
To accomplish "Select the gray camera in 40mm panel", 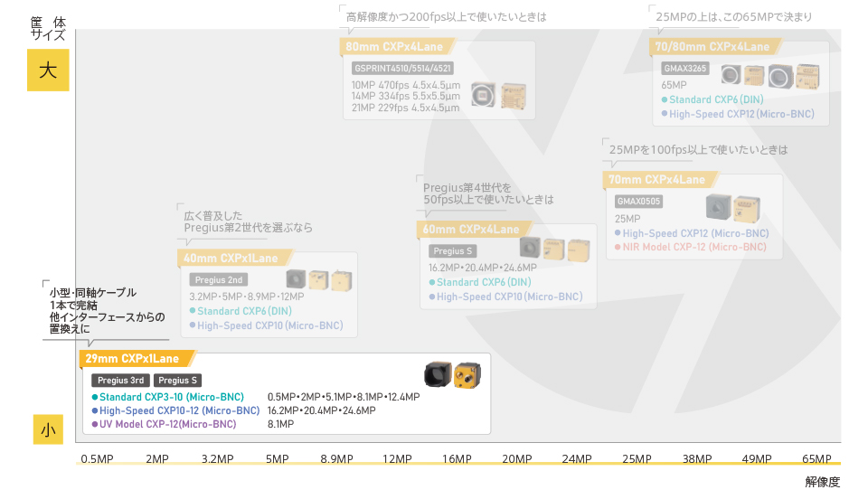I will [x=296, y=279].
